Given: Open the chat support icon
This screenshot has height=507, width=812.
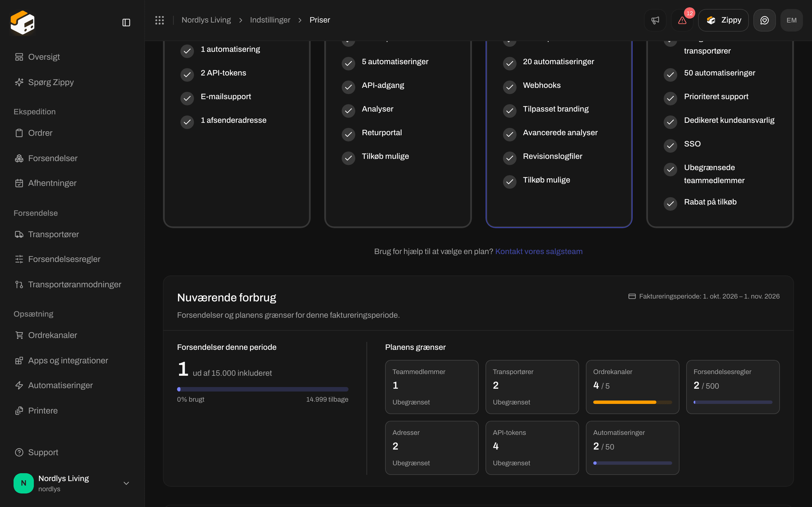Looking at the screenshot, I should [x=764, y=20].
